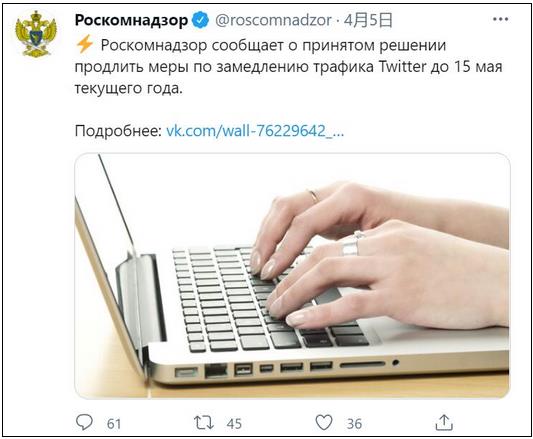Click the reply count 61

(114, 424)
